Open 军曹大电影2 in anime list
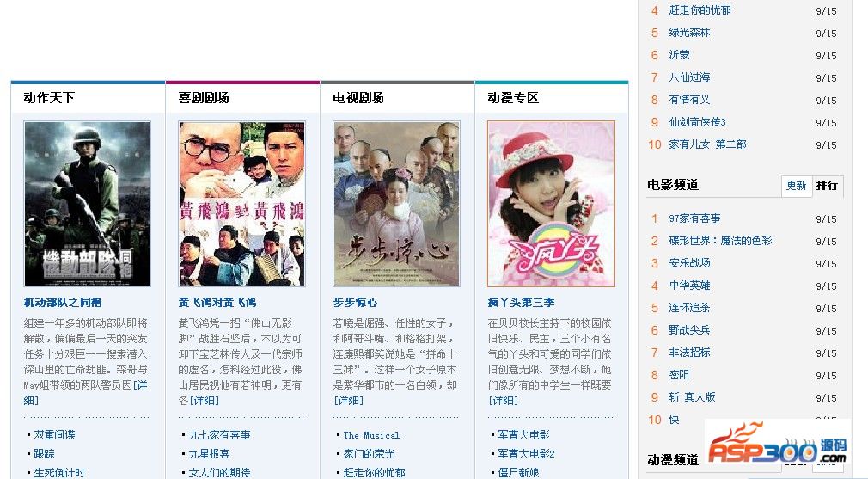This screenshot has height=479, width=868. (x=526, y=453)
